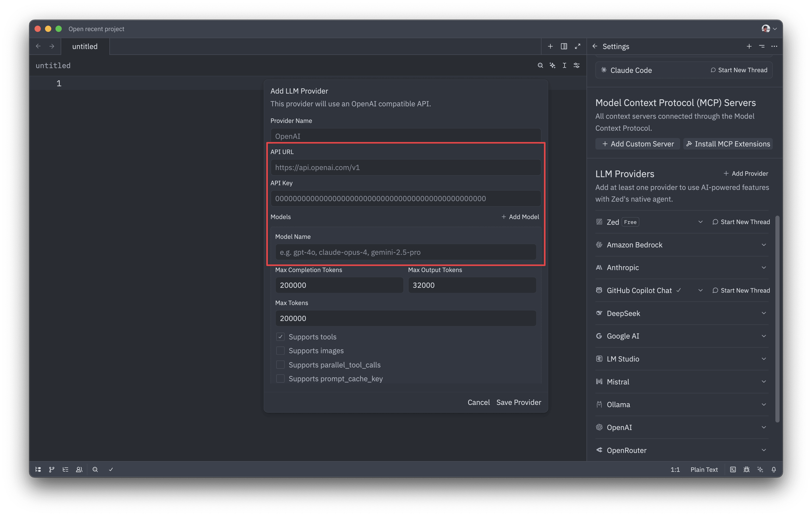
Task: Click Open recent project in title bar
Action: [96, 29]
